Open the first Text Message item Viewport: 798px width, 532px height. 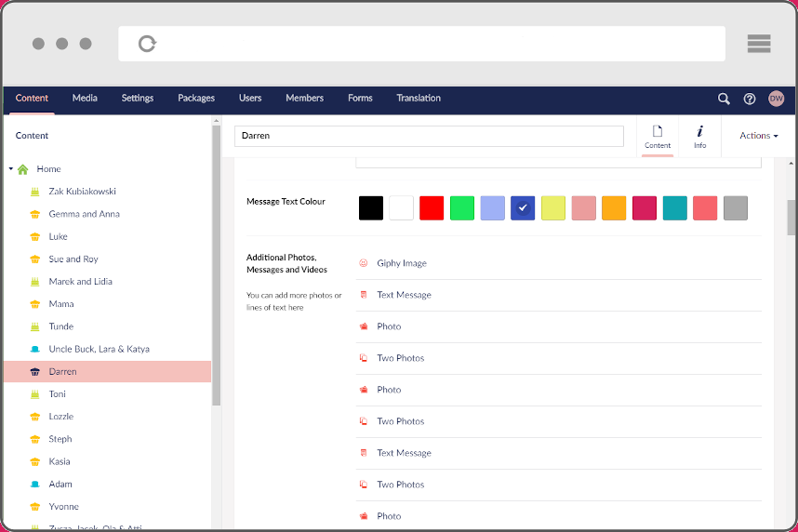pyautogui.click(x=404, y=295)
